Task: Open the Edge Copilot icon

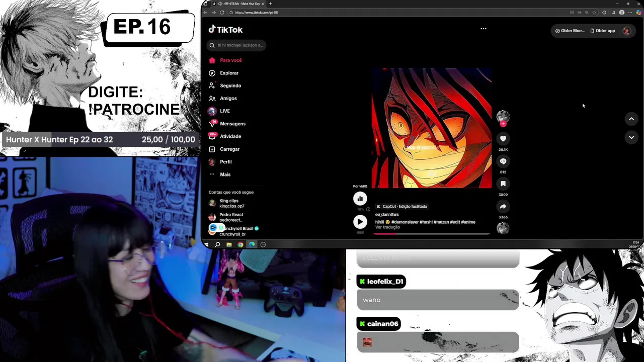Action: (x=639, y=12)
